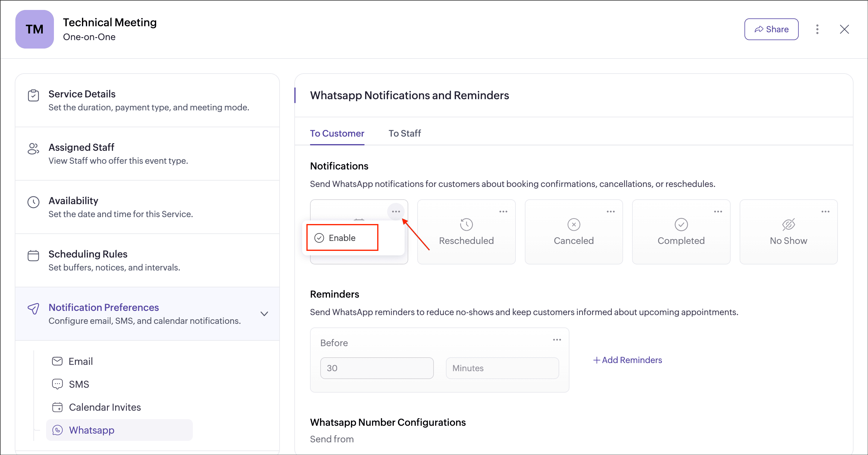Click the reminder value field showing 30

point(376,368)
